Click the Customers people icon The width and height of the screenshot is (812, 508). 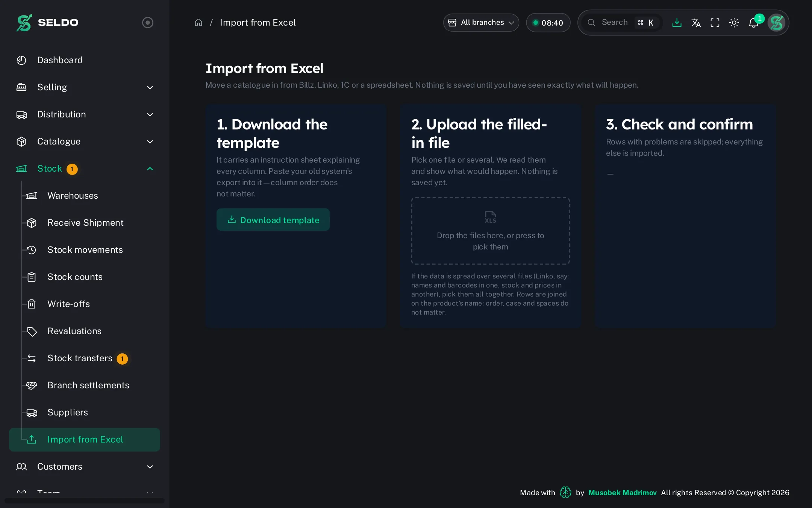click(x=21, y=467)
